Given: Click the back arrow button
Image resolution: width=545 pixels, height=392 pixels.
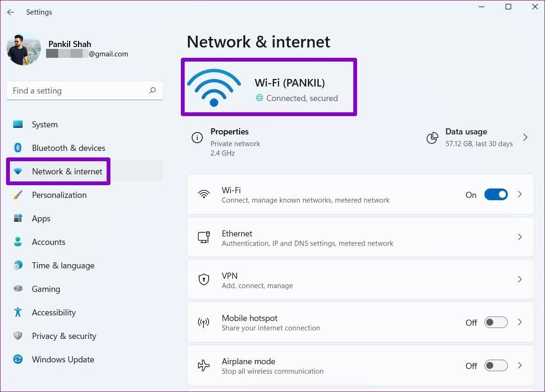Looking at the screenshot, I should (10, 12).
